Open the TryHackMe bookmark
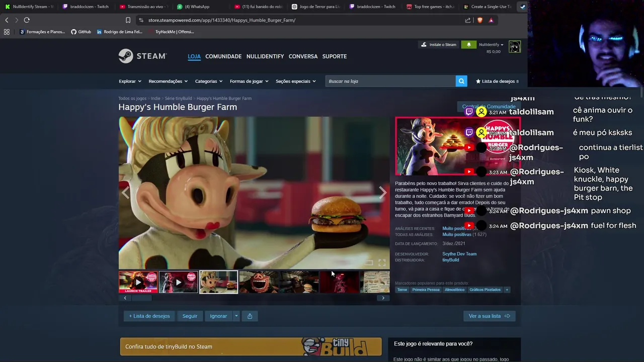The height and width of the screenshot is (362, 644). [171, 32]
